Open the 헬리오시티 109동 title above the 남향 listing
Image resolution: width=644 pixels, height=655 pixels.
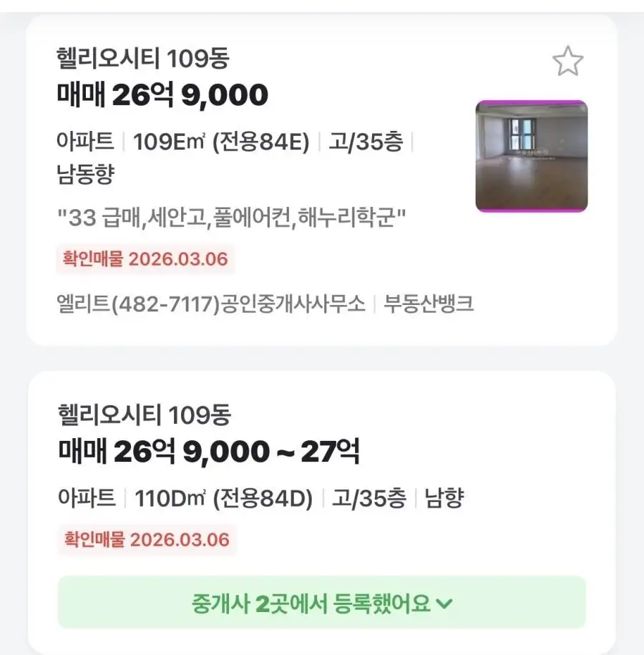pyautogui.click(x=144, y=414)
